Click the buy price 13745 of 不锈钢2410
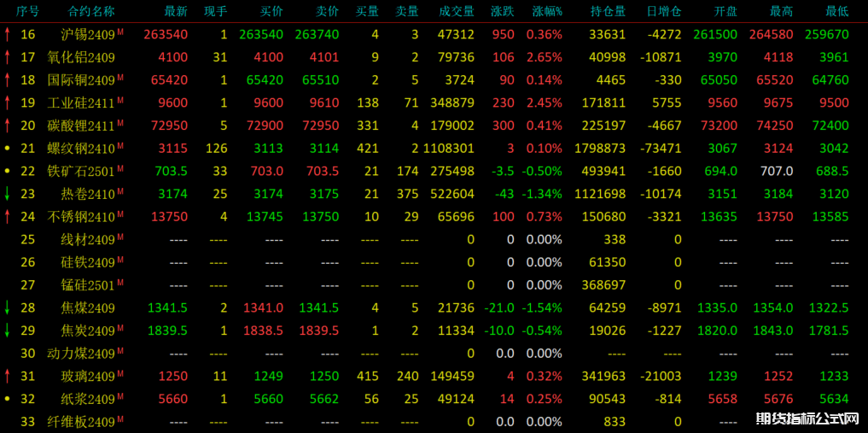The width and height of the screenshot is (868, 433). [x=265, y=217]
